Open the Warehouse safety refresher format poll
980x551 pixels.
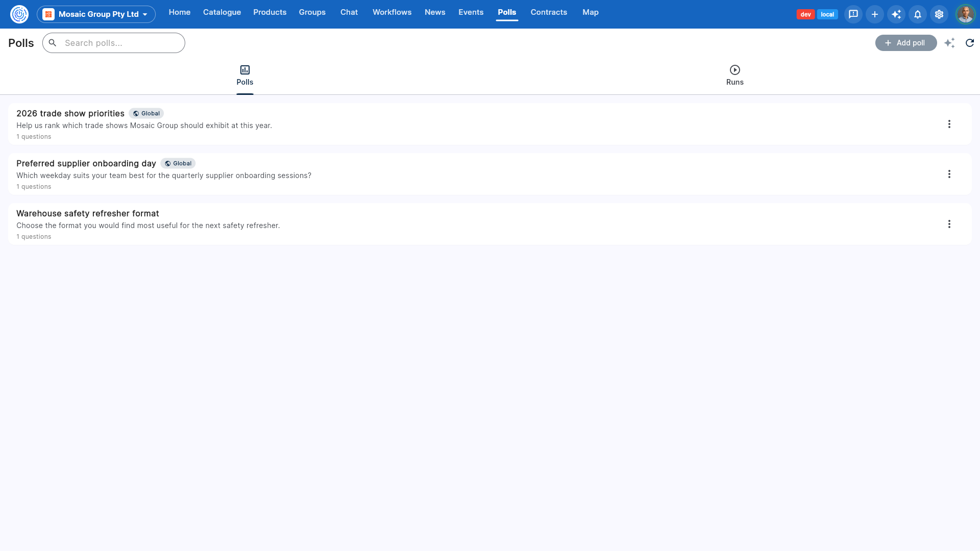(x=87, y=213)
